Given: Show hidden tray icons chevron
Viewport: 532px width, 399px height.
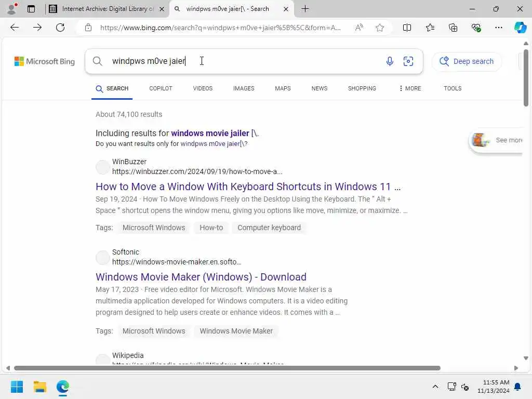Looking at the screenshot, I should (x=435, y=387).
